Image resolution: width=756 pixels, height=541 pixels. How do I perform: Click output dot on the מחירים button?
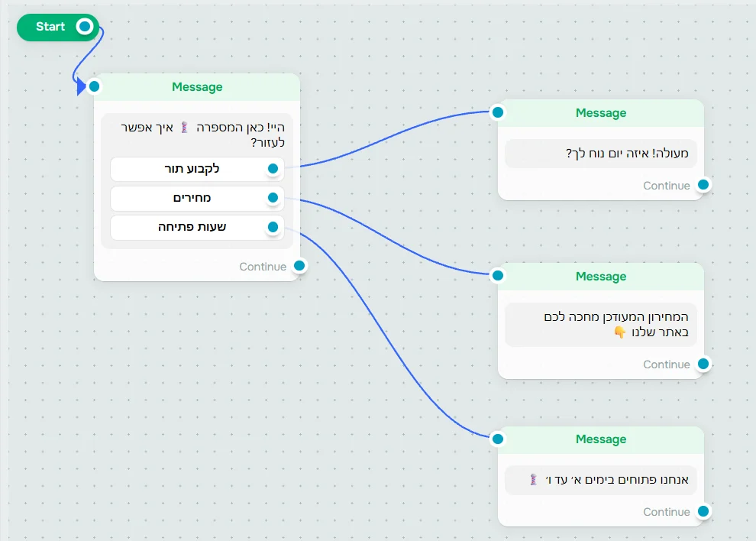pos(273,197)
